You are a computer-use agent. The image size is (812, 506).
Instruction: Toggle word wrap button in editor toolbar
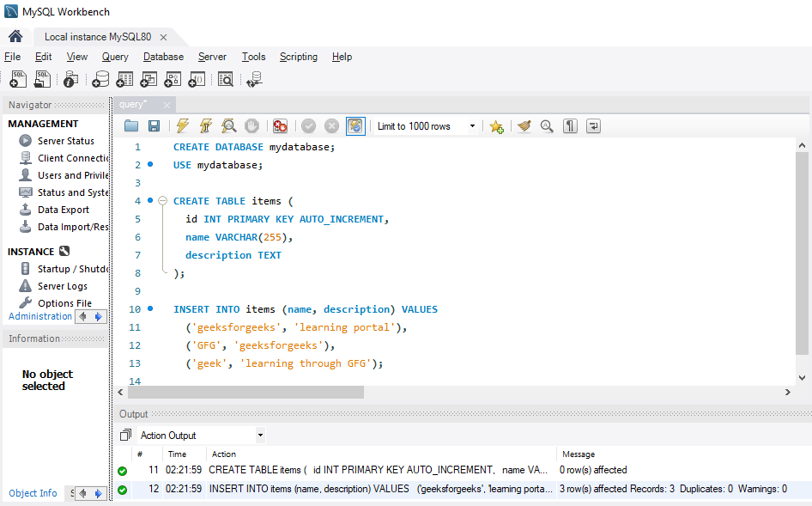click(593, 126)
